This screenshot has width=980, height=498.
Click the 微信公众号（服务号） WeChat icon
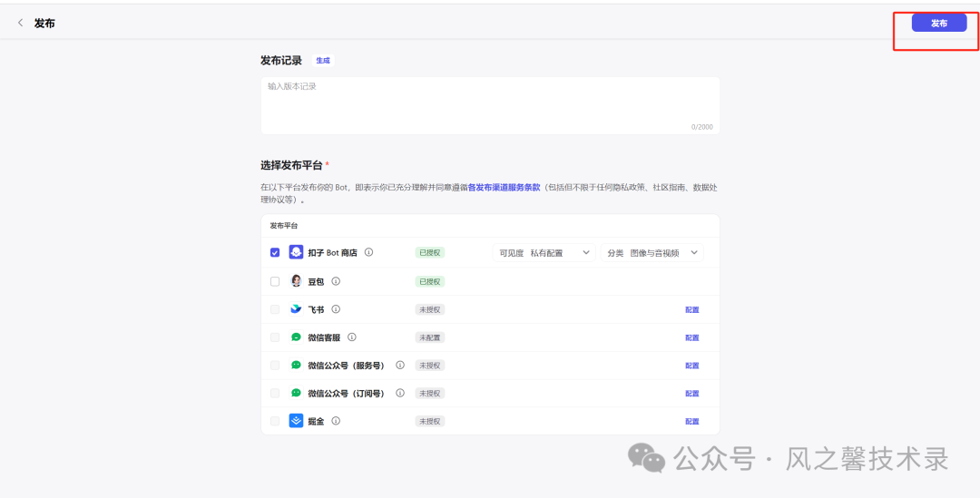296,365
